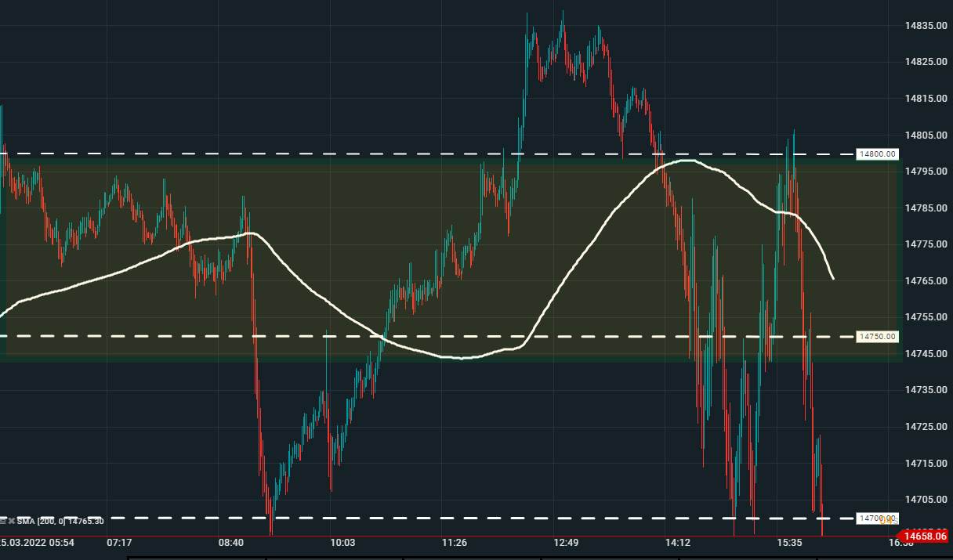Viewport: 953px width, 560px height.
Task: Click the 14:12 time axis label
Action: [678, 543]
